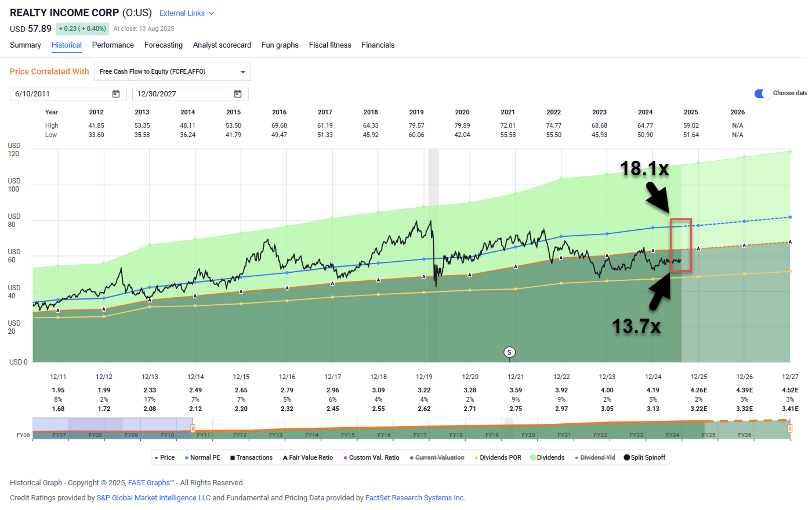Toggle Custom Val. Ratio in the legend
The width and height of the screenshot is (812, 510).
click(371, 457)
